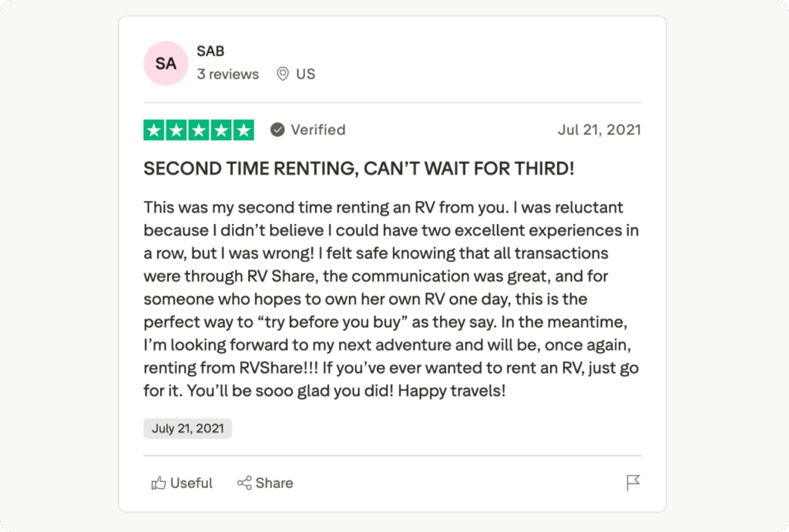
Task: Click the pink SA avatar circle
Action: click(x=166, y=64)
